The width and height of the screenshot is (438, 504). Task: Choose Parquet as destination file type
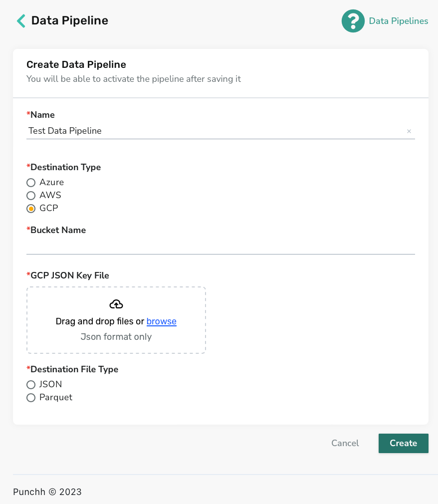click(31, 398)
